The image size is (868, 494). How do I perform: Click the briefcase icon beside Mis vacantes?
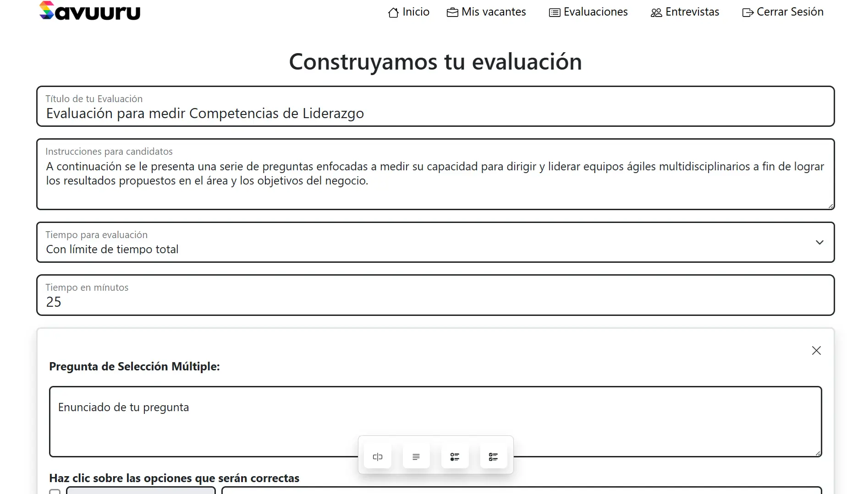(452, 12)
